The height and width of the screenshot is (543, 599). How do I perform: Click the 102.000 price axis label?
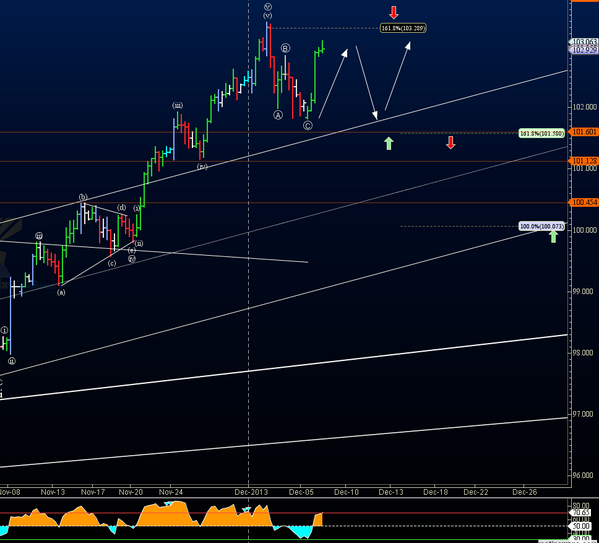(x=584, y=107)
